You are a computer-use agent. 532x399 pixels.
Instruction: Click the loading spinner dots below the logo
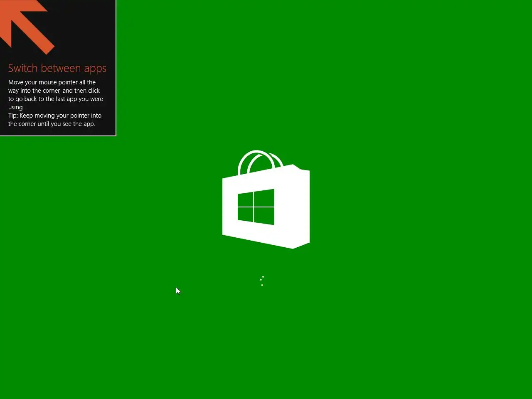coord(262,281)
